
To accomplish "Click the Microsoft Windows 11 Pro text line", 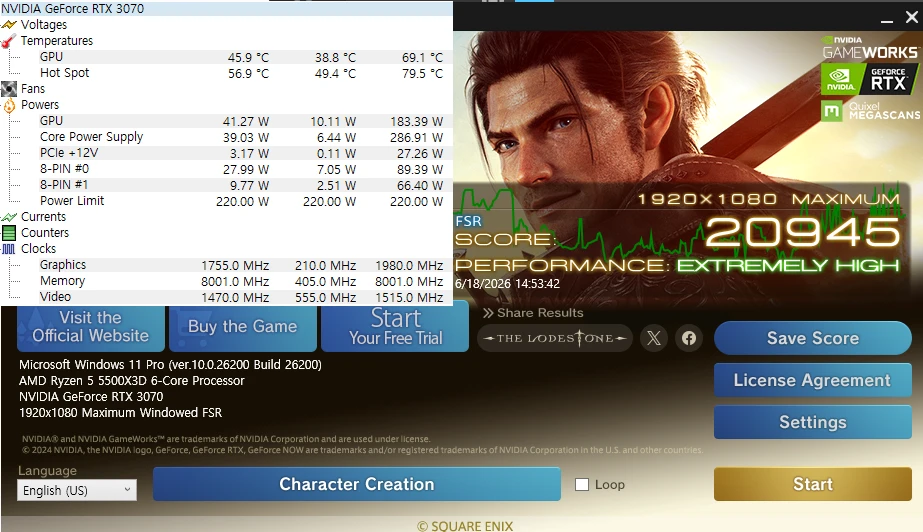I will [170, 365].
